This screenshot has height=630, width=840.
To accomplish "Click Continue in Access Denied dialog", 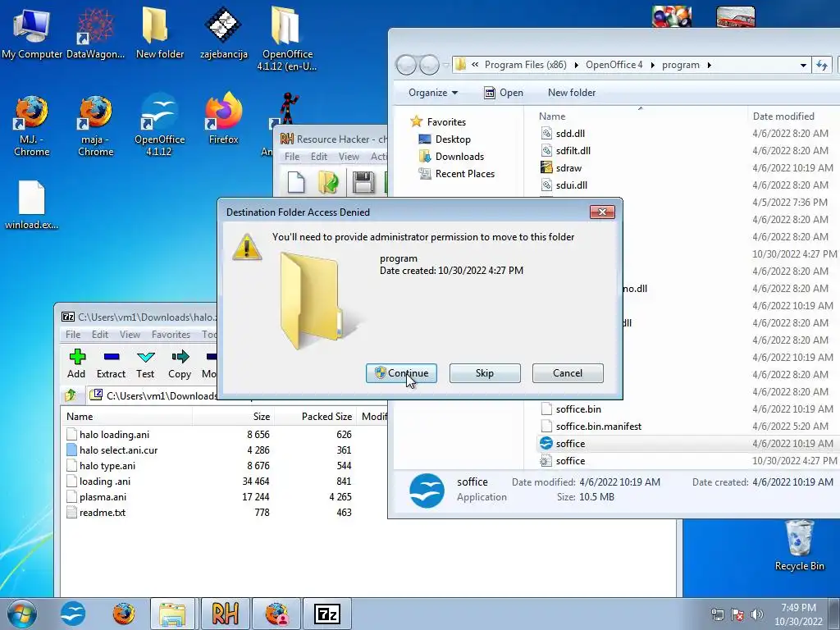I will tap(401, 373).
